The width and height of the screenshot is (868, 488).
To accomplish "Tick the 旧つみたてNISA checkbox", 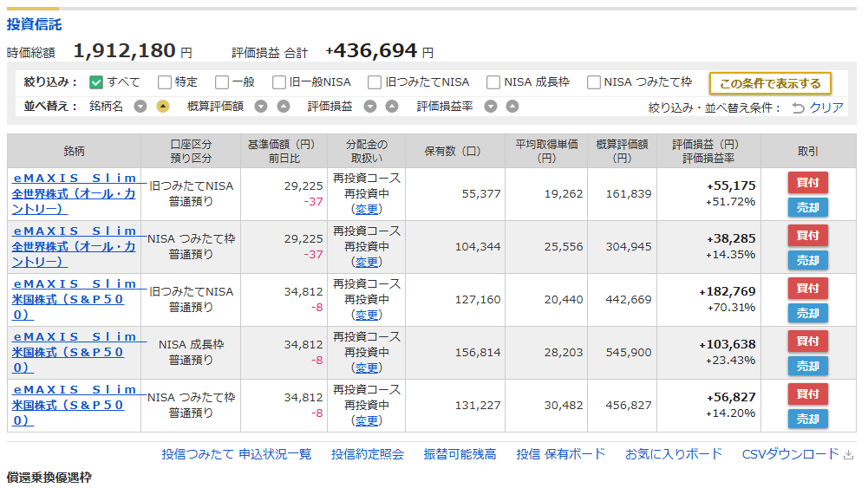I will pos(375,82).
